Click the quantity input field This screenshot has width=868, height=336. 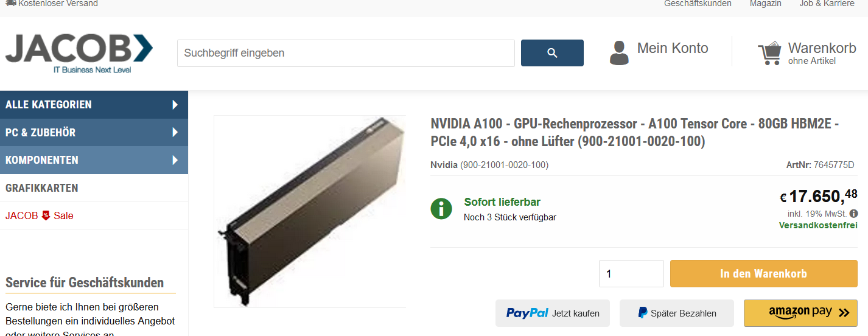[x=631, y=273]
